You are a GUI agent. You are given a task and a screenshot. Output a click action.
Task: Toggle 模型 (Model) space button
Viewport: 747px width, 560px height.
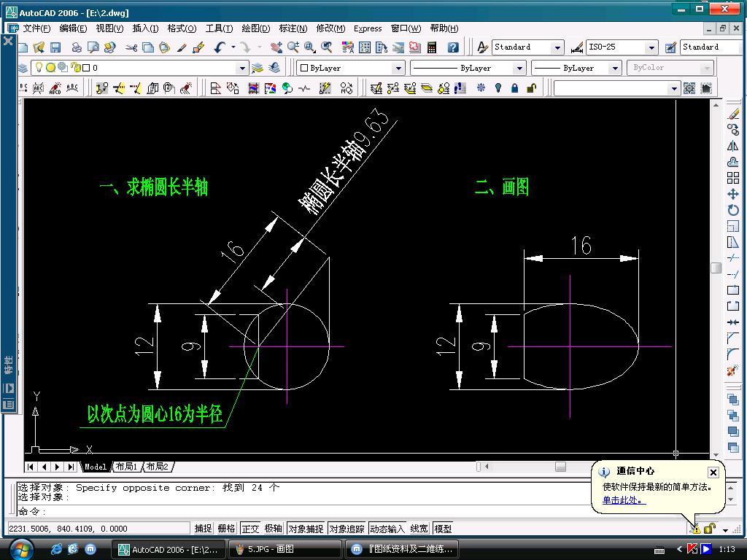[443, 529]
